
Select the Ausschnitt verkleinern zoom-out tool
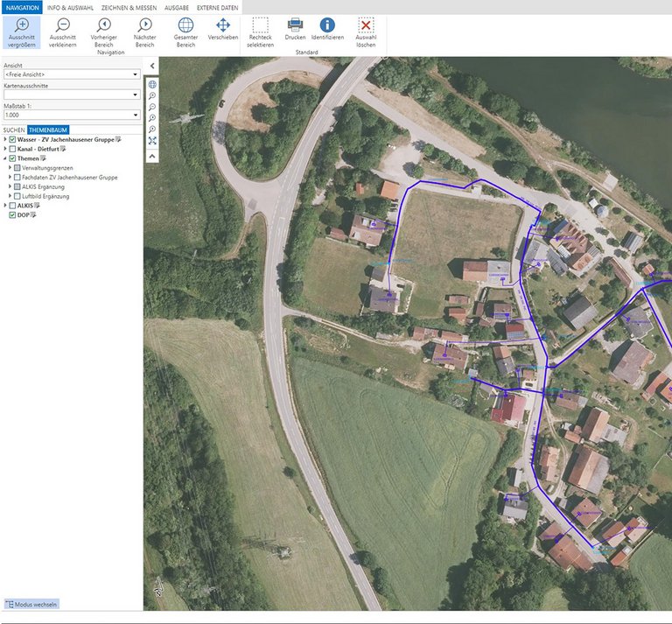click(x=63, y=32)
